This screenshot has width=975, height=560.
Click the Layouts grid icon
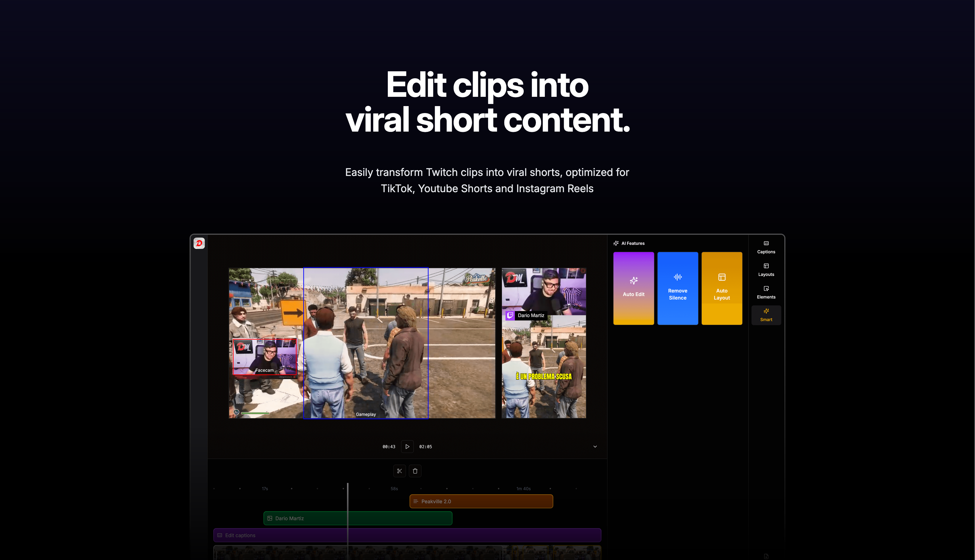766,266
